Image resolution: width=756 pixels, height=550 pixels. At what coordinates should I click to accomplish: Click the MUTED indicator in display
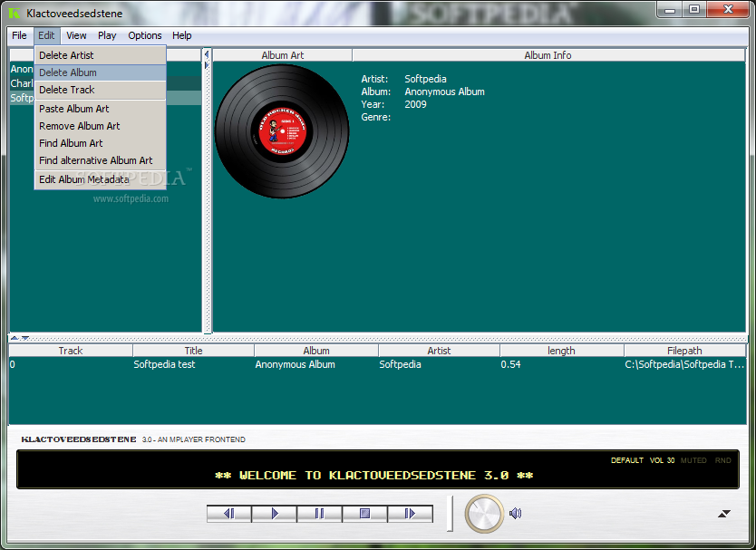pos(693,460)
